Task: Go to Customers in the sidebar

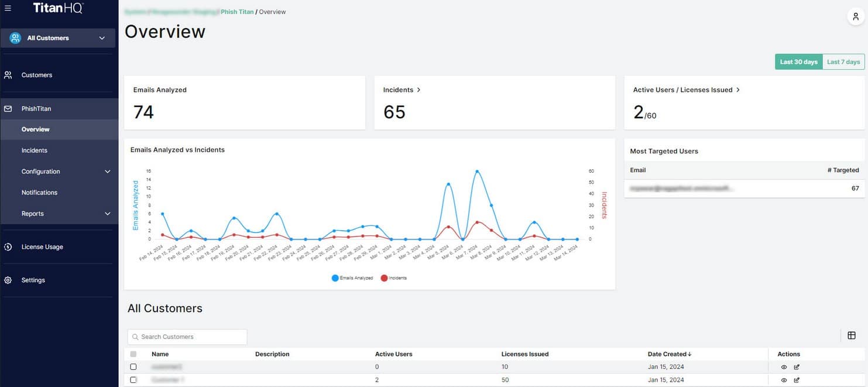Action: (x=37, y=75)
